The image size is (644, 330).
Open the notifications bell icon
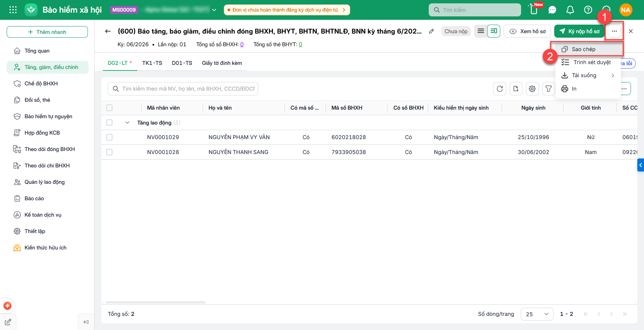pos(570,10)
